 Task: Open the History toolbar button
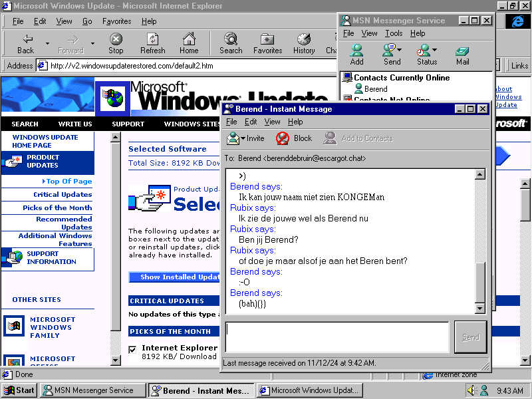coord(304,44)
